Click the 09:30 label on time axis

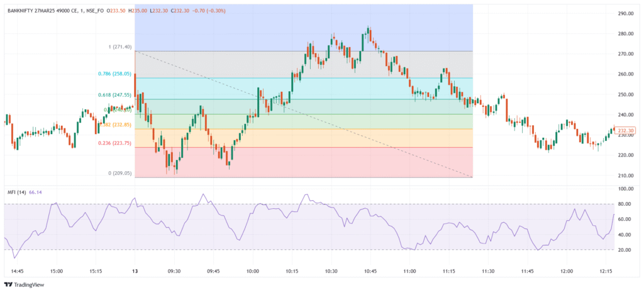(174, 271)
